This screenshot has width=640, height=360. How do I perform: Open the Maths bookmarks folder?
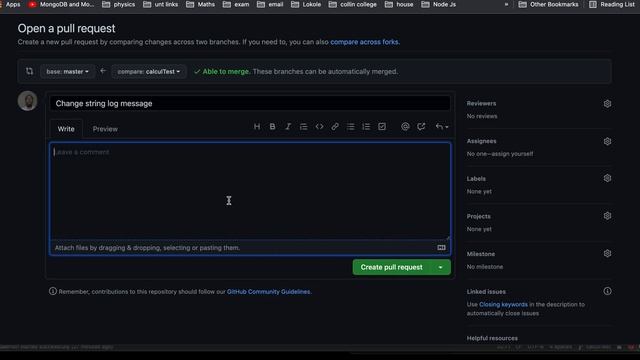tap(200, 4)
